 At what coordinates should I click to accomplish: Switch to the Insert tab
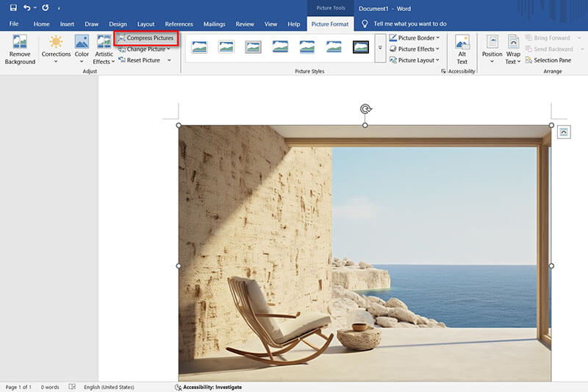point(67,24)
